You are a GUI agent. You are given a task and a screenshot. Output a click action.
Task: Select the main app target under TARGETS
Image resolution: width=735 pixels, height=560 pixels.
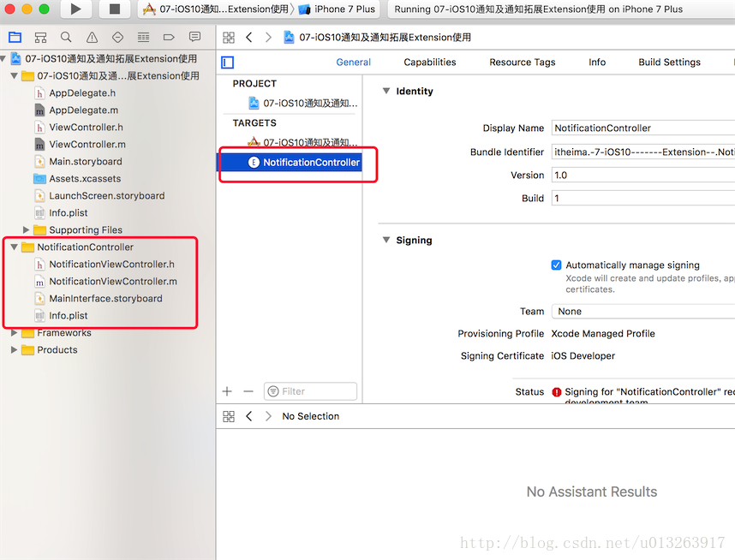(302, 142)
